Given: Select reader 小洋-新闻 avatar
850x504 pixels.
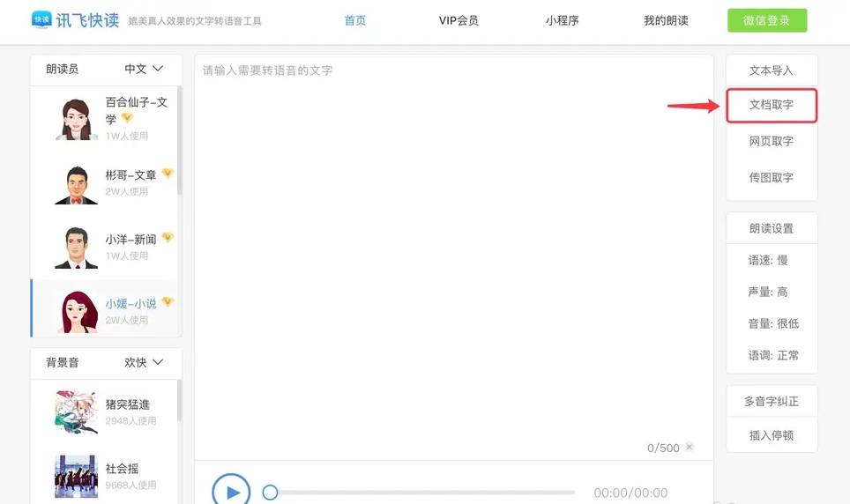Looking at the screenshot, I should tap(76, 248).
